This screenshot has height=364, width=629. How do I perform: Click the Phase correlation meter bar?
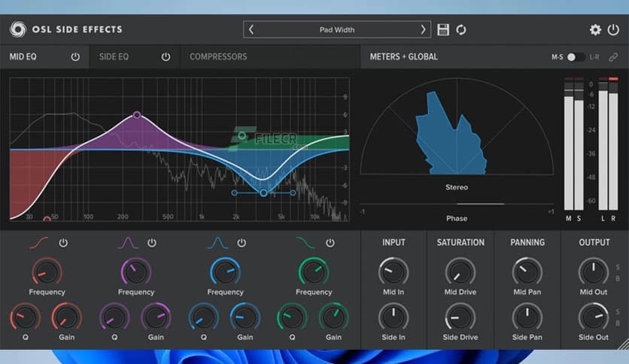coord(457,204)
